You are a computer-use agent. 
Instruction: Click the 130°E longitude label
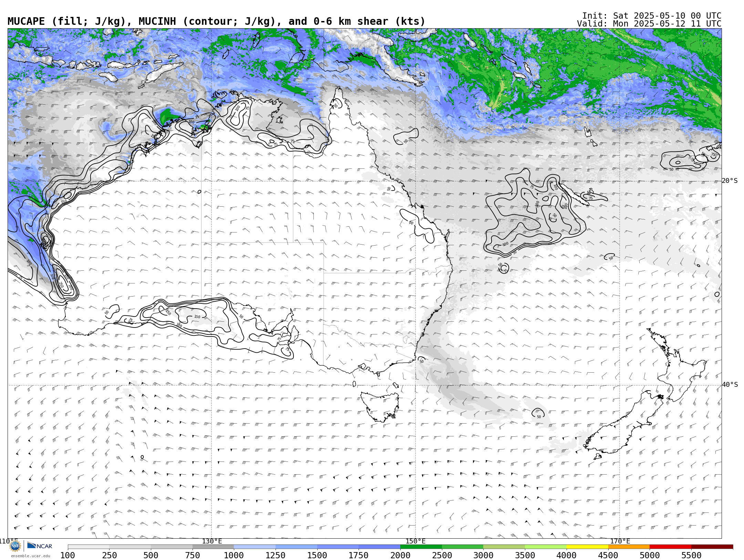coord(212,541)
